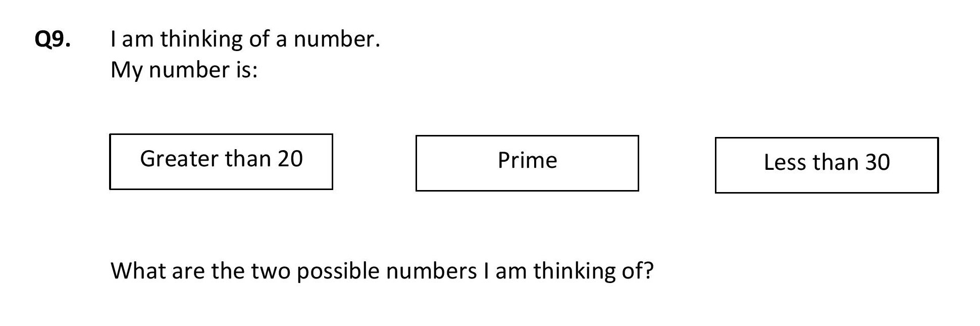
Task: Click the Q9 question label
Action: (53, 39)
